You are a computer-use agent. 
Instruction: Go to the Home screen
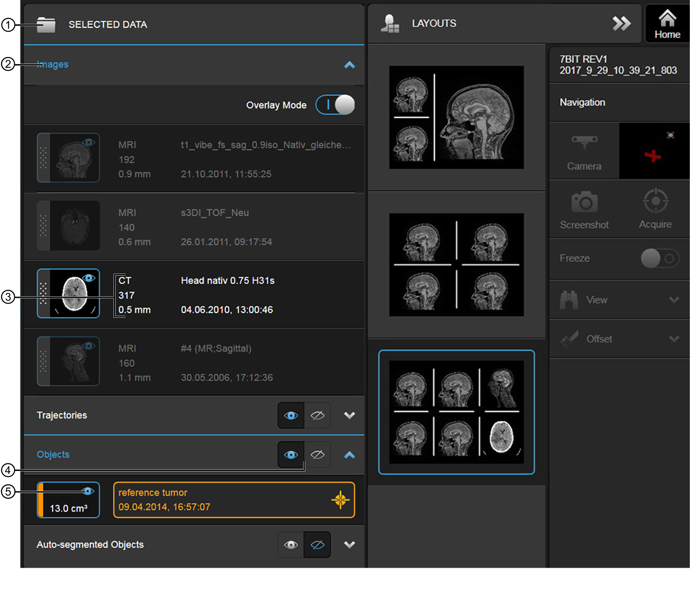coord(667,24)
